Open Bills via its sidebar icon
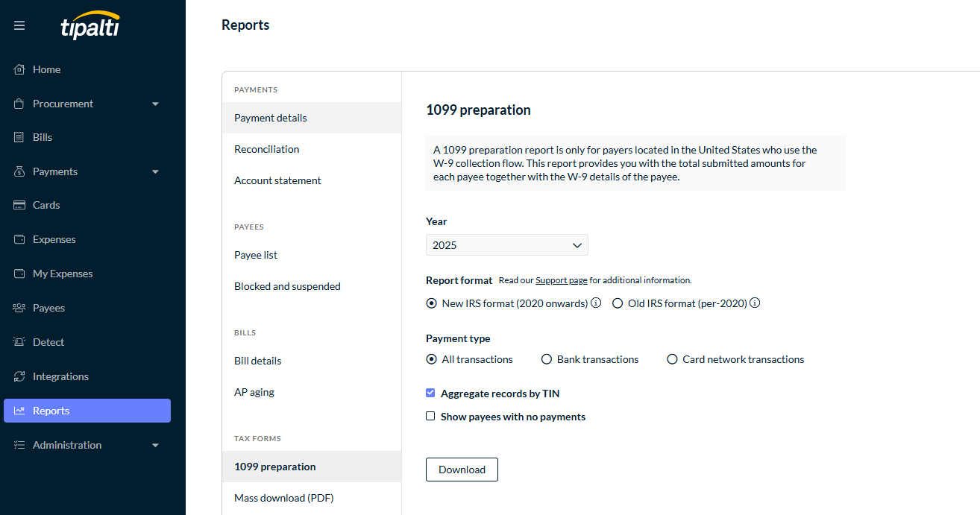 (x=19, y=138)
